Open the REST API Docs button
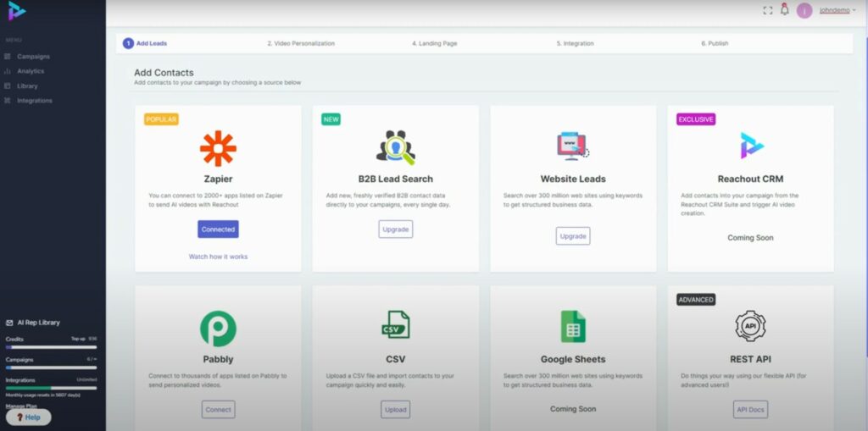Screen dimensions: 868x431 point(751,410)
